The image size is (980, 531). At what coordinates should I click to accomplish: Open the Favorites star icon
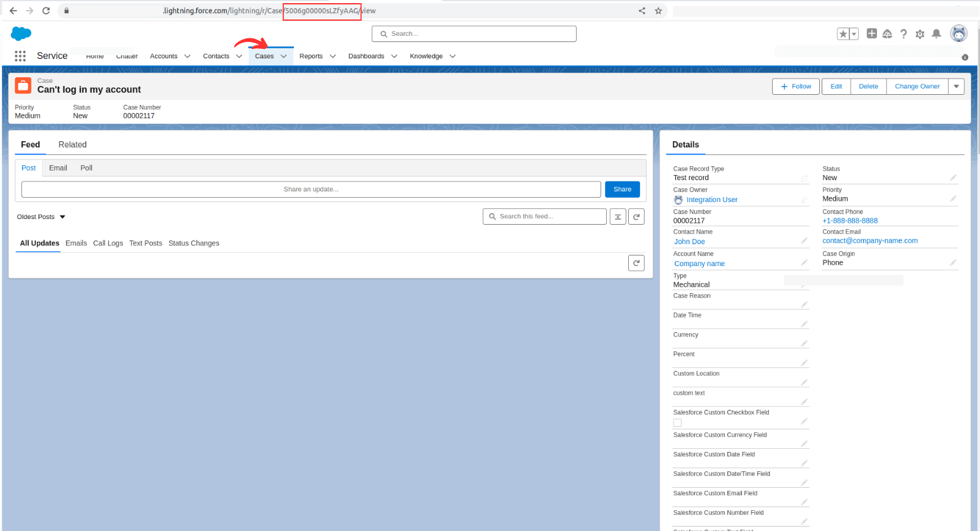pos(843,34)
